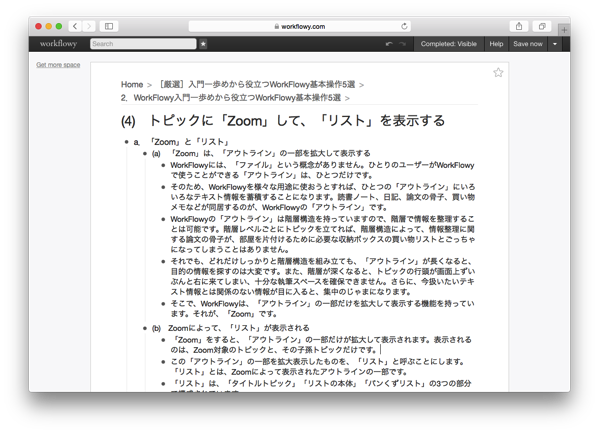
Task: Follow the Get more space link
Action: 58,65
